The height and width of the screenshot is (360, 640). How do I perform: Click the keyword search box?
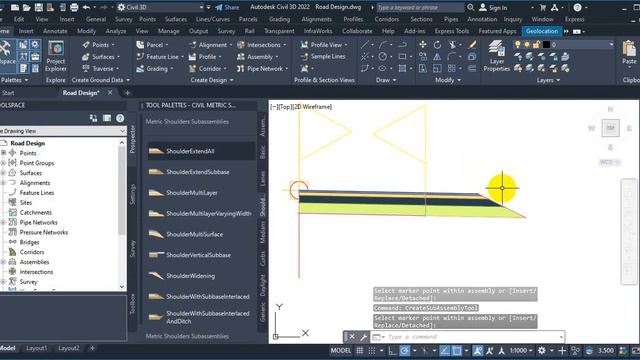click(420, 7)
